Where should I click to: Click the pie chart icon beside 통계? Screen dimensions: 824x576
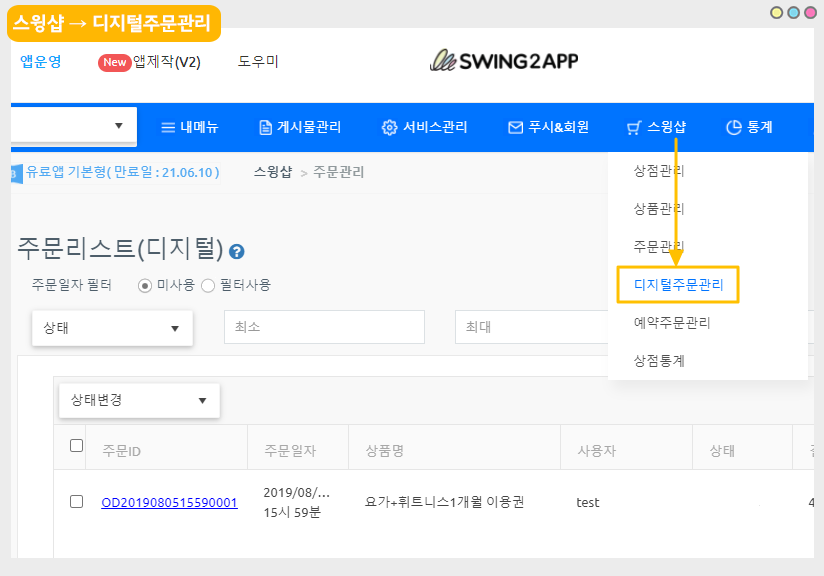tap(733, 127)
